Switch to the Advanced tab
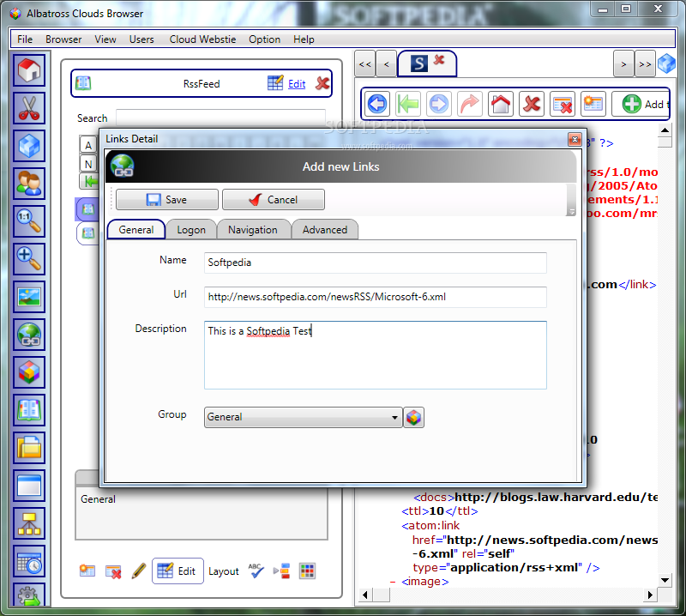Viewport: 686px width, 616px height. [325, 230]
